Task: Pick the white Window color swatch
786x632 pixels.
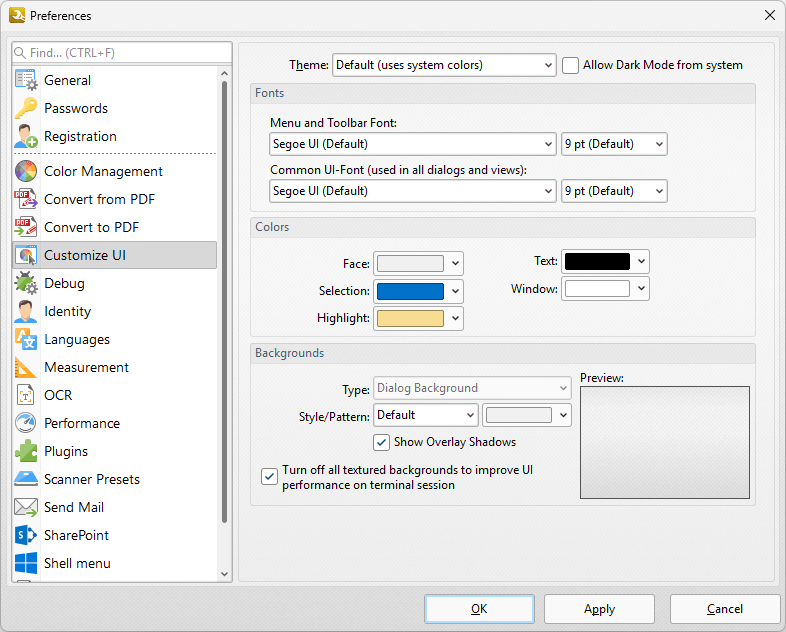Action: (598, 289)
